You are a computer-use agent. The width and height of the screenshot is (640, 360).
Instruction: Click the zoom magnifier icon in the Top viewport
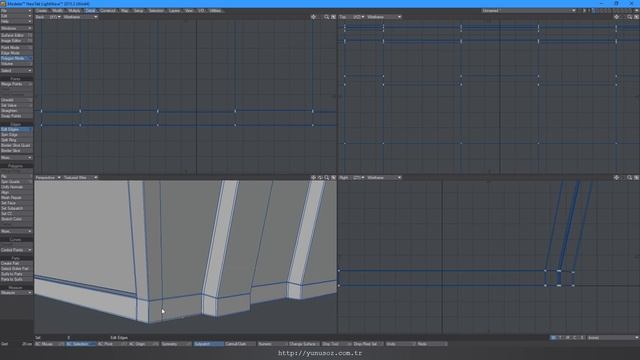pyautogui.click(x=630, y=17)
